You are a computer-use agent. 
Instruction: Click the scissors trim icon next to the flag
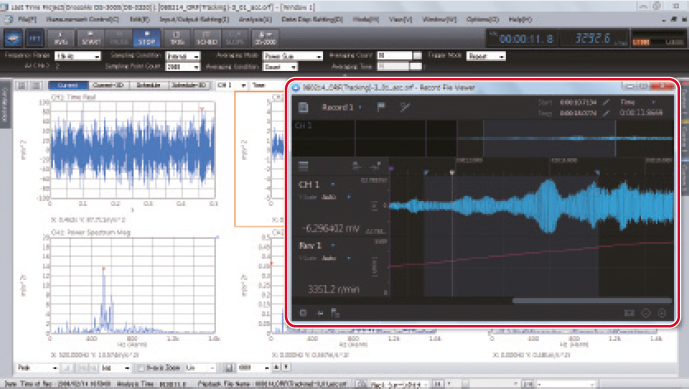point(405,107)
